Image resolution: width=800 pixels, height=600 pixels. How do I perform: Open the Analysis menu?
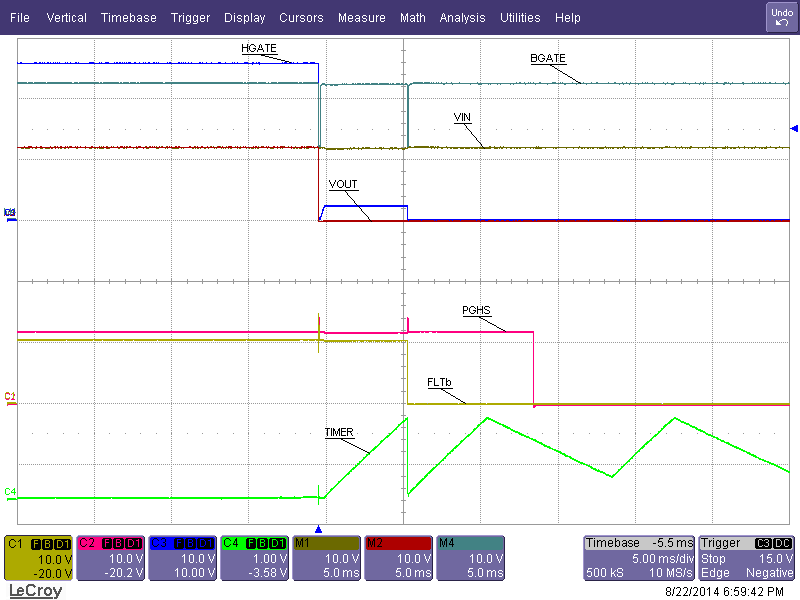[462, 17]
